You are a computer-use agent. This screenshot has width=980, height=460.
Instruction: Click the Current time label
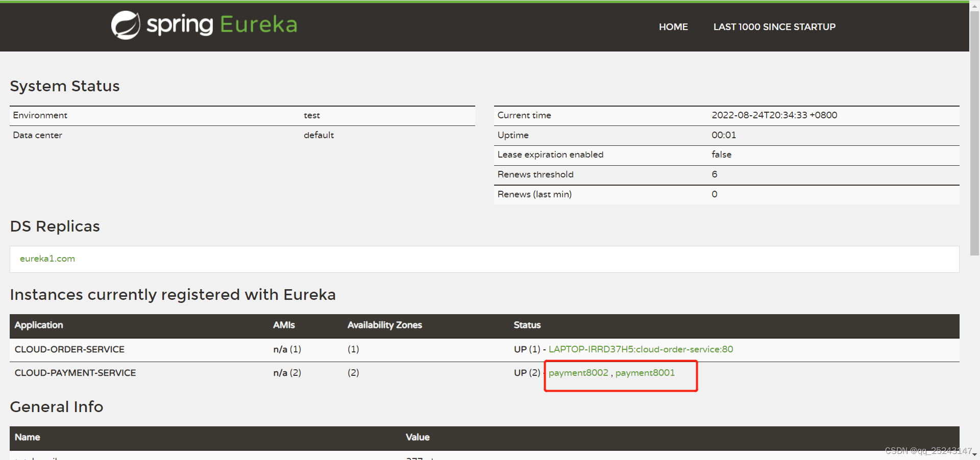(524, 115)
